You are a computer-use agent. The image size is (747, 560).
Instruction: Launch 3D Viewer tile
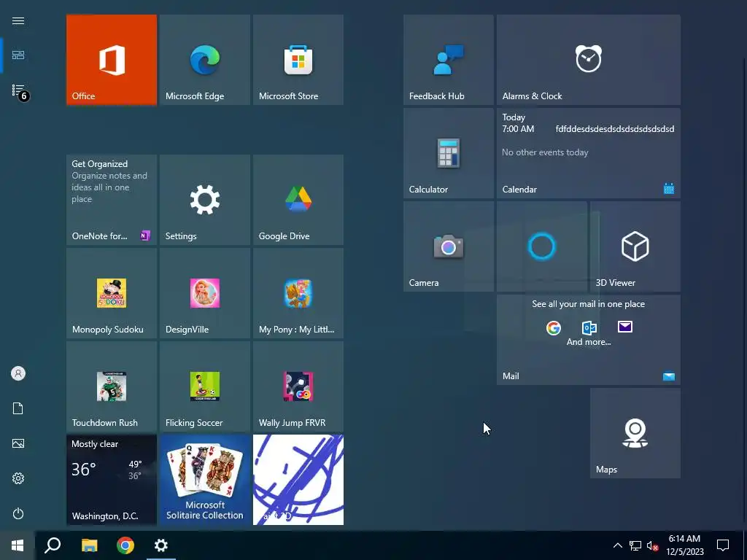point(635,246)
